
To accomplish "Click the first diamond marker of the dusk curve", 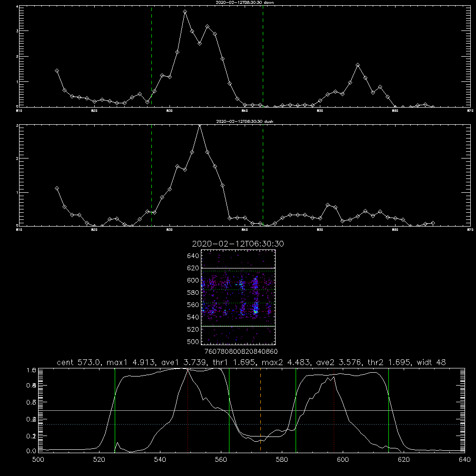I will pos(57,188).
